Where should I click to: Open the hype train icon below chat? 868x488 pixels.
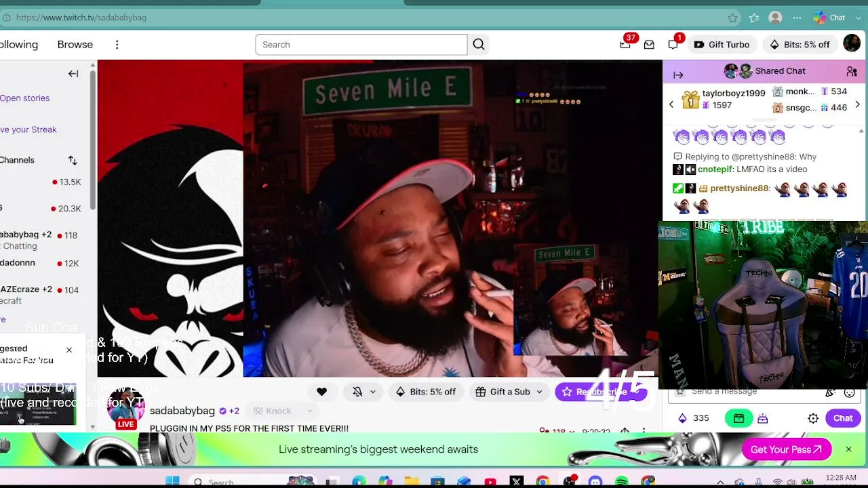tap(763, 418)
